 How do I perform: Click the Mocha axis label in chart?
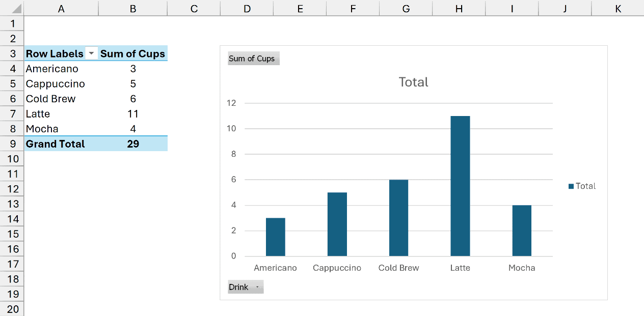522,268
